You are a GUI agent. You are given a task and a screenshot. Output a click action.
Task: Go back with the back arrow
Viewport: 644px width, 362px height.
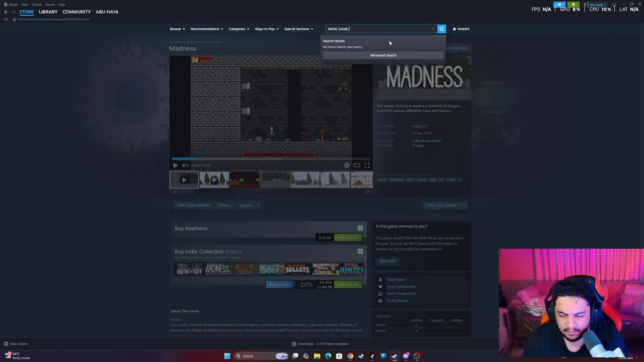(6, 12)
